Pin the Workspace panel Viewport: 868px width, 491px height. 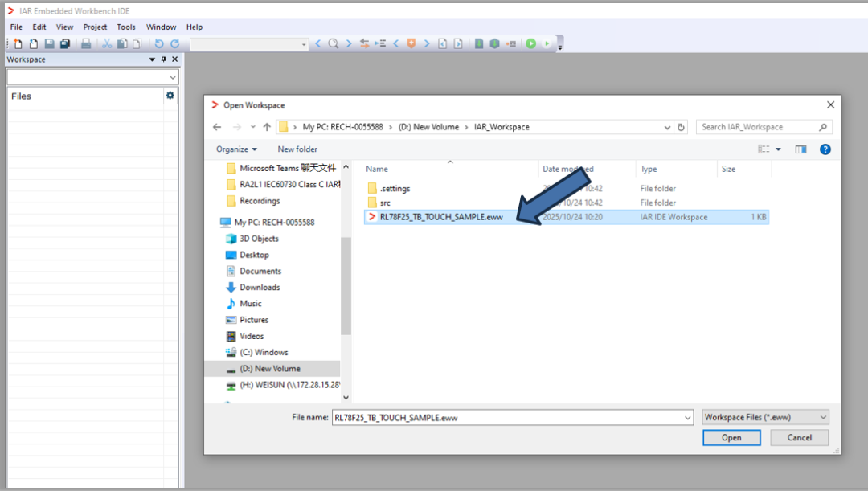pos(163,59)
